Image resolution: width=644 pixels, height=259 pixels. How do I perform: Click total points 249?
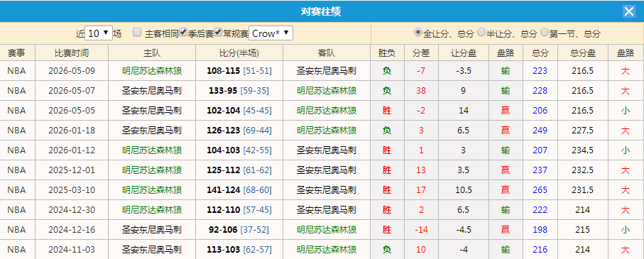pyautogui.click(x=540, y=131)
